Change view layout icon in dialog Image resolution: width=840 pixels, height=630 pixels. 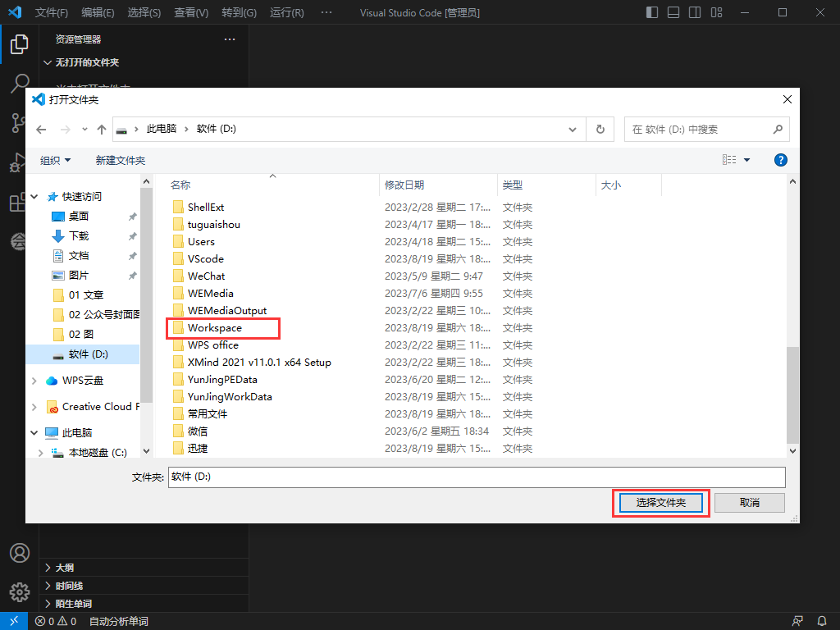point(729,160)
